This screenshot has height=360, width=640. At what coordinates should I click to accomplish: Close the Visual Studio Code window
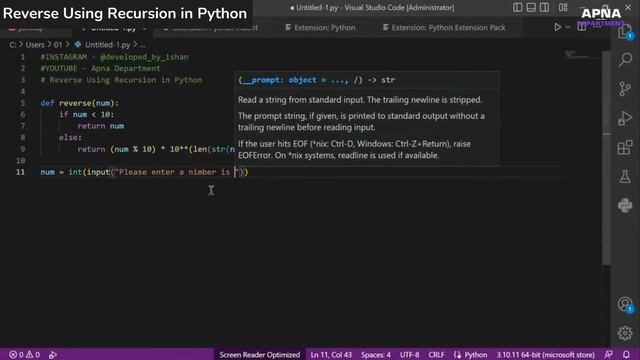[628, 7]
